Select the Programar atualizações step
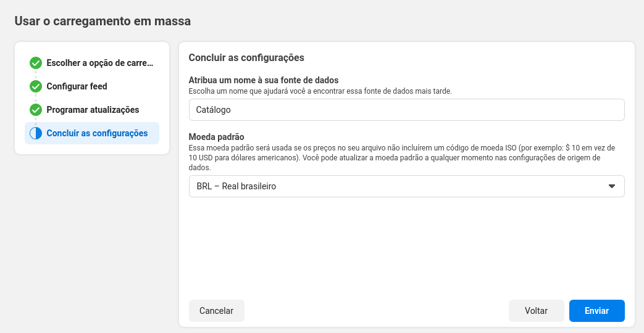 tap(93, 110)
